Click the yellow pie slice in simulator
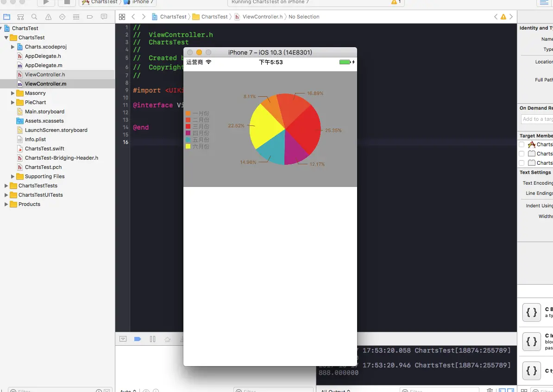The width and height of the screenshot is (553, 392). (264, 126)
